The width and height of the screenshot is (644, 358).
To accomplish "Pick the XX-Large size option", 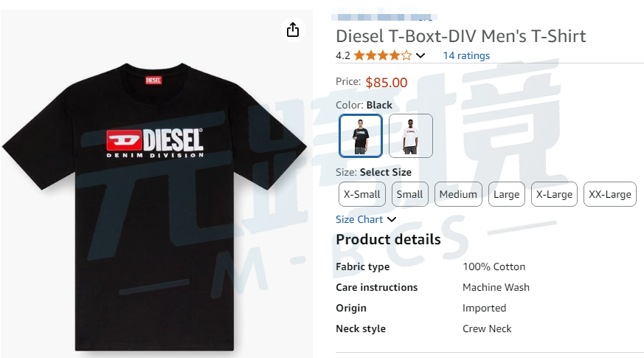I will coord(609,194).
